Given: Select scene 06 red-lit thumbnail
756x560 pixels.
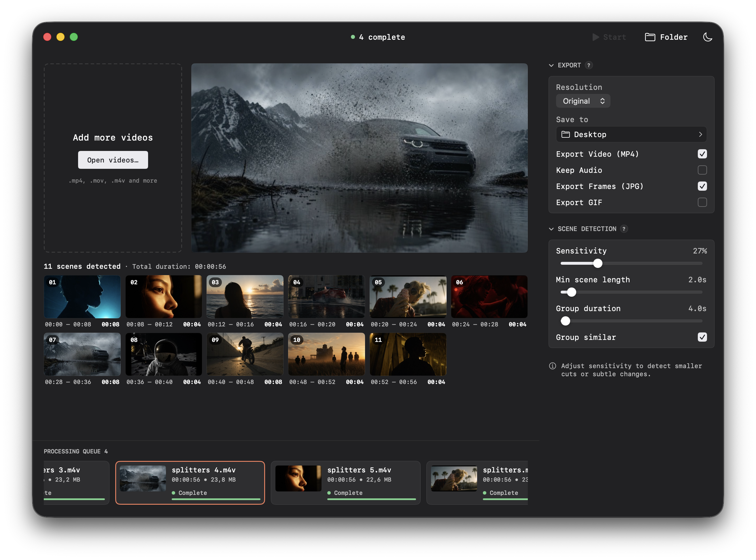Looking at the screenshot, I should coord(489,297).
